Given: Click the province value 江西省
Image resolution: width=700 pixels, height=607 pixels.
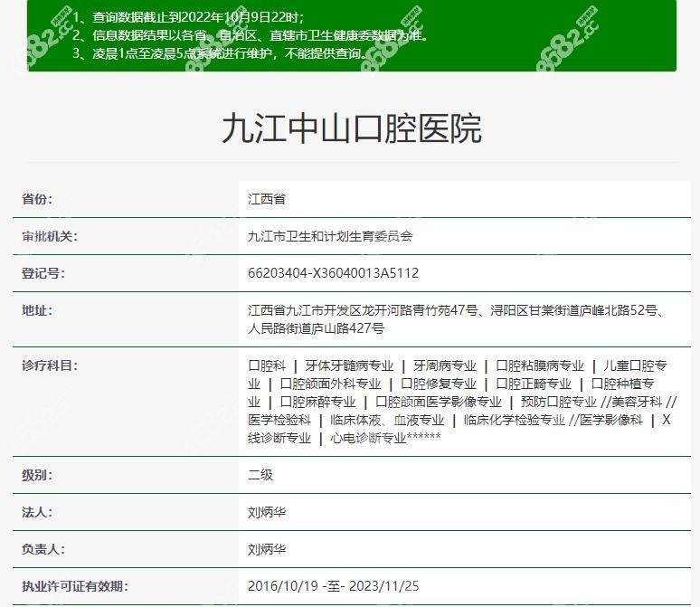Looking at the screenshot, I should 267,199.
